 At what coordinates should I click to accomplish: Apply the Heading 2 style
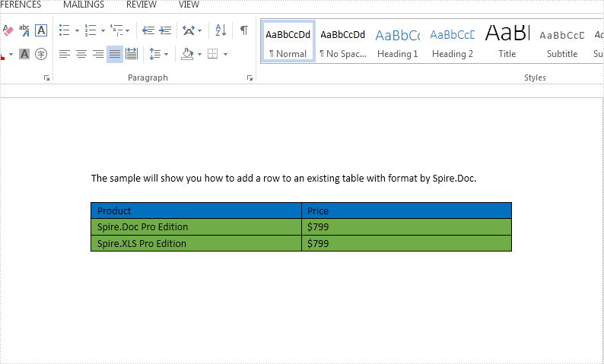coord(452,41)
